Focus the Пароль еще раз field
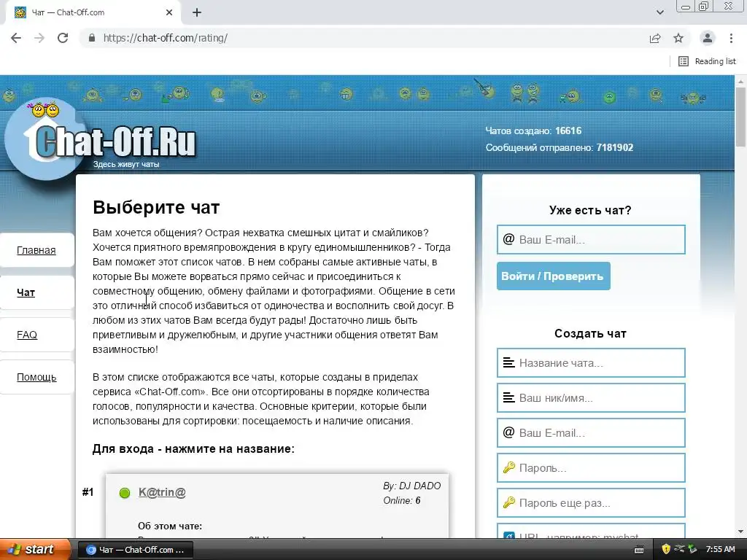 (x=591, y=503)
